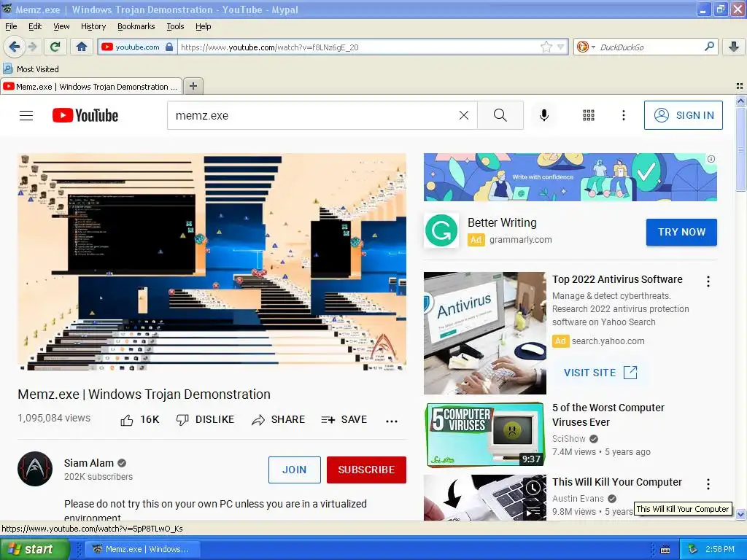The image size is (747, 560).
Task: Click the SHARE arrow button
Action: tap(278, 419)
